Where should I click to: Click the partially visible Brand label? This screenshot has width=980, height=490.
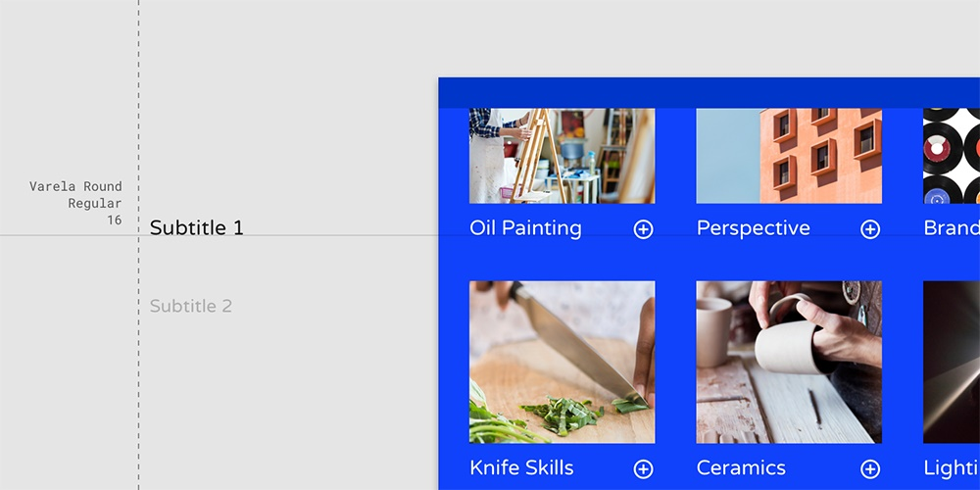(952, 228)
